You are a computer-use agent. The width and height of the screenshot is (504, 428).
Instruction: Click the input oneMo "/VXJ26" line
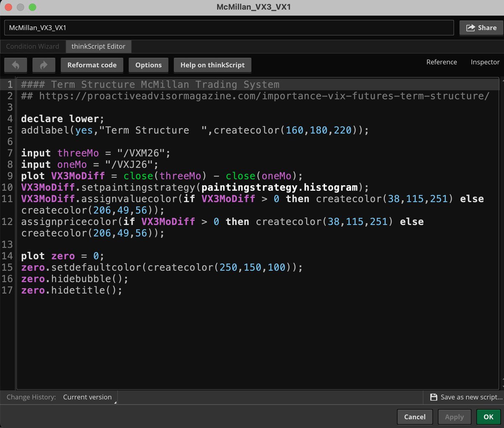tap(89, 165)
